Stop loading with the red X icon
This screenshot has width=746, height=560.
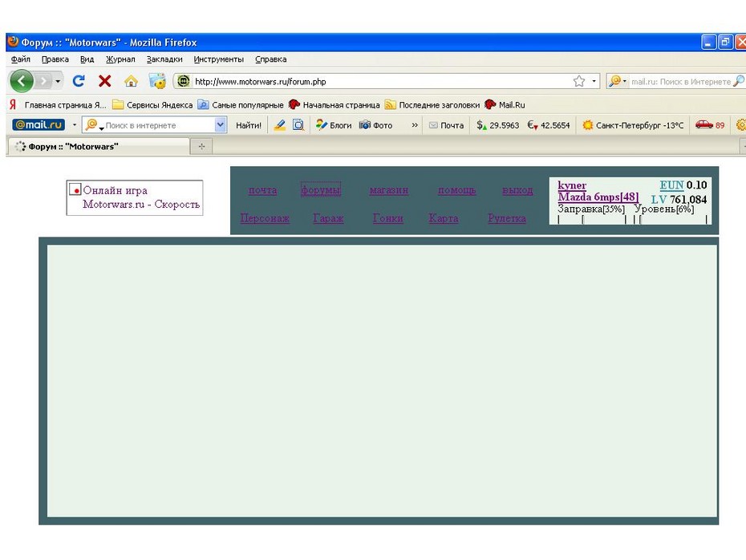[x=104, y=81]
